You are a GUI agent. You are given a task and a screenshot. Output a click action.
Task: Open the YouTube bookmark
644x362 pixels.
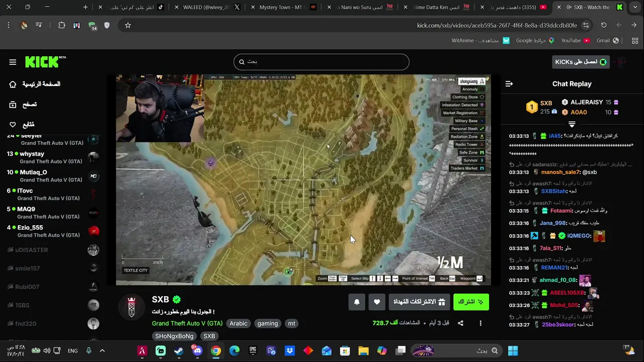(x=575, y=40)
